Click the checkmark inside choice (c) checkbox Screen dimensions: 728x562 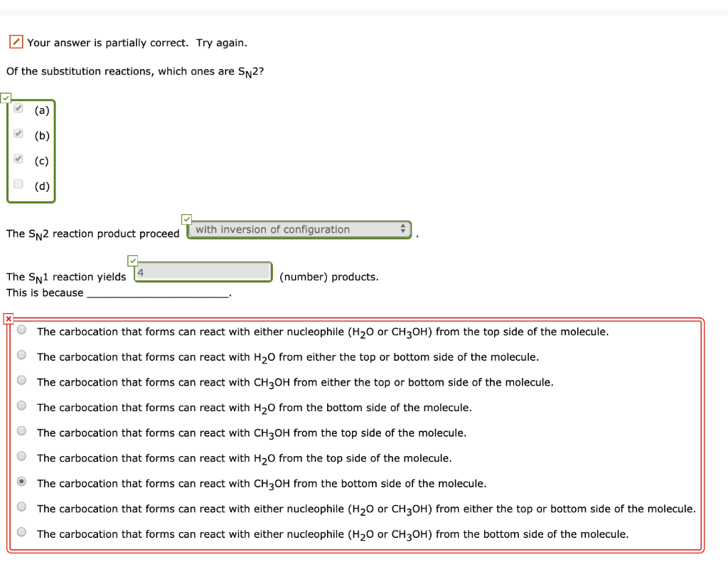(x=18, y=159)
